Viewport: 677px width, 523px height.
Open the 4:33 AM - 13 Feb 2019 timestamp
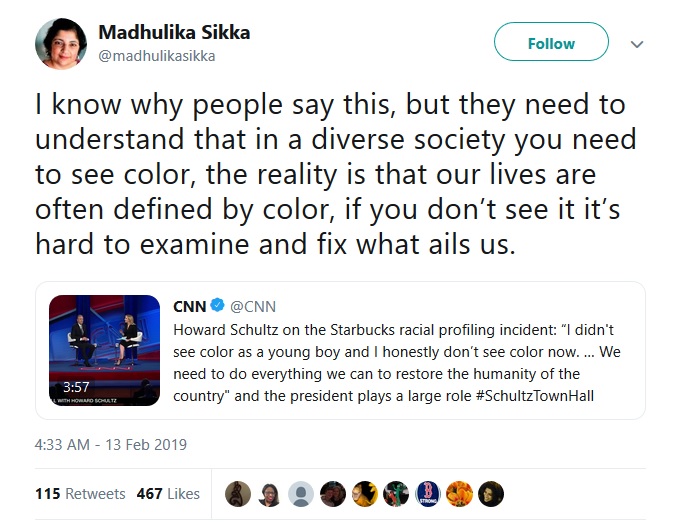click(111, 444)
